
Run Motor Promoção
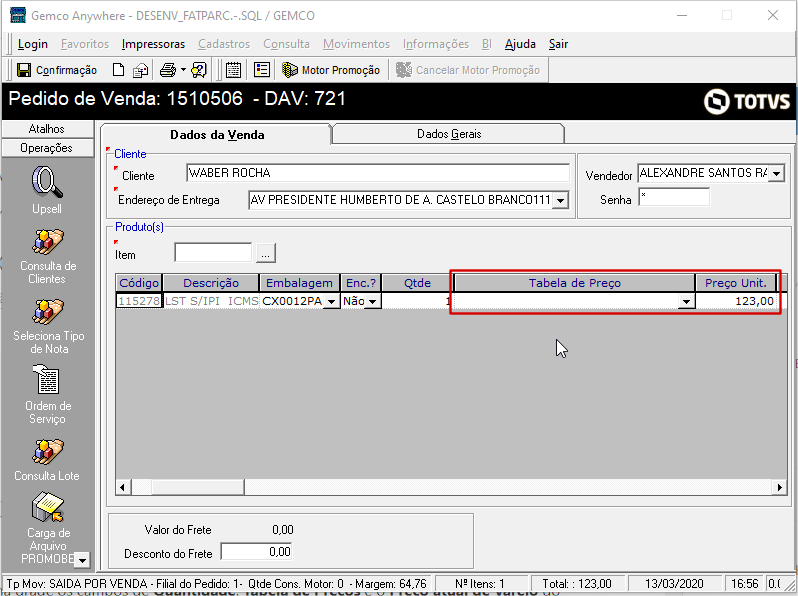coord(331,70)
